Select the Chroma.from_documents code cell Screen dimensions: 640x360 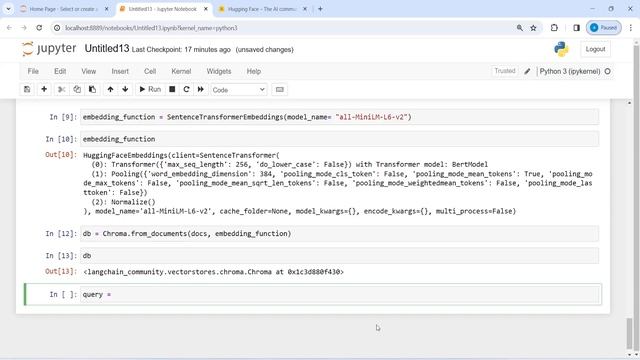coord(340,233)
